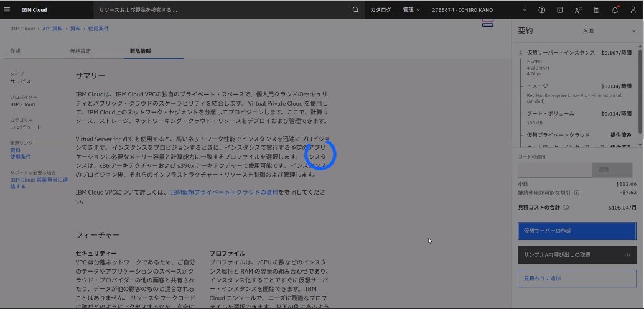This screenshot has height=309, width=644.
Task: Open the help question-mark icon
Action: click(542, 10)
